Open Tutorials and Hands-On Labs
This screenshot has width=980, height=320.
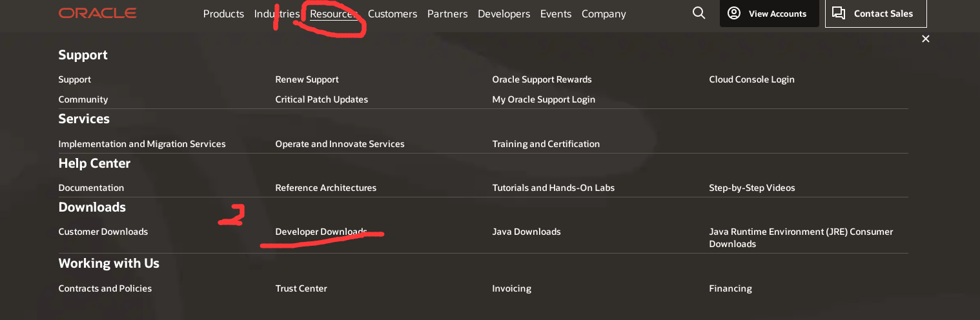(554, 188)
